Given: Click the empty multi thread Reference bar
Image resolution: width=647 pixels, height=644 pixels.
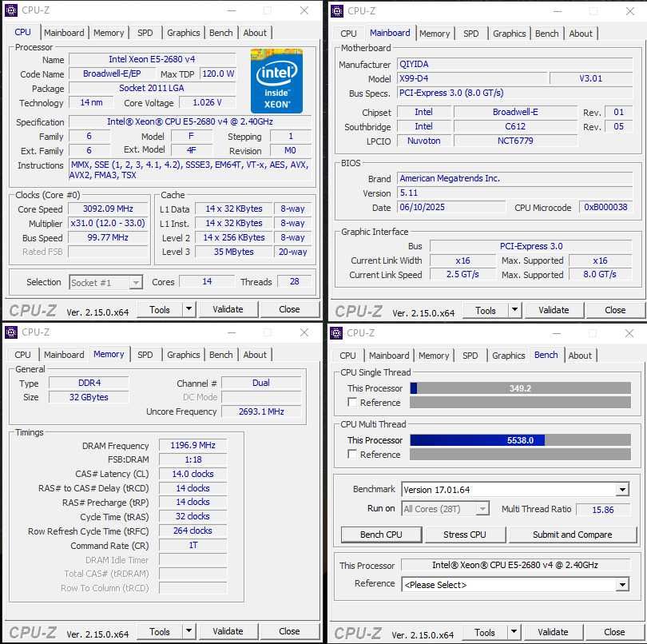Looking at the screenshot, I should 520,454.
